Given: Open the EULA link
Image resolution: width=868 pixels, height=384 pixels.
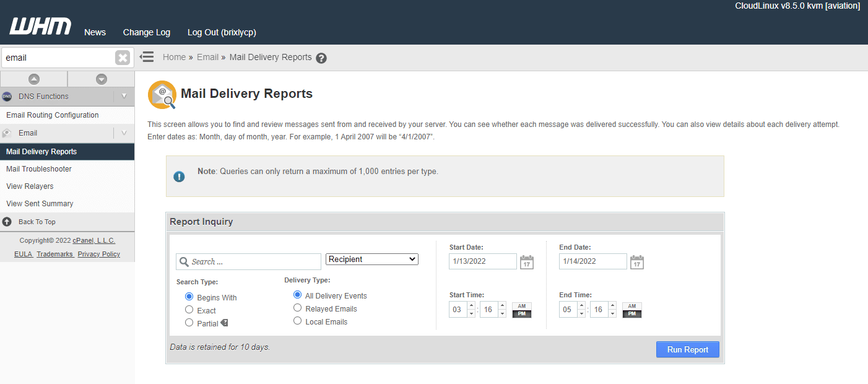Looking at the screenshot, I should coord(24,254).
